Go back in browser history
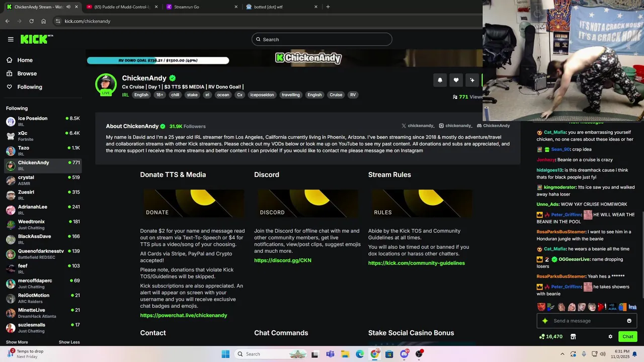 [7, 21]
